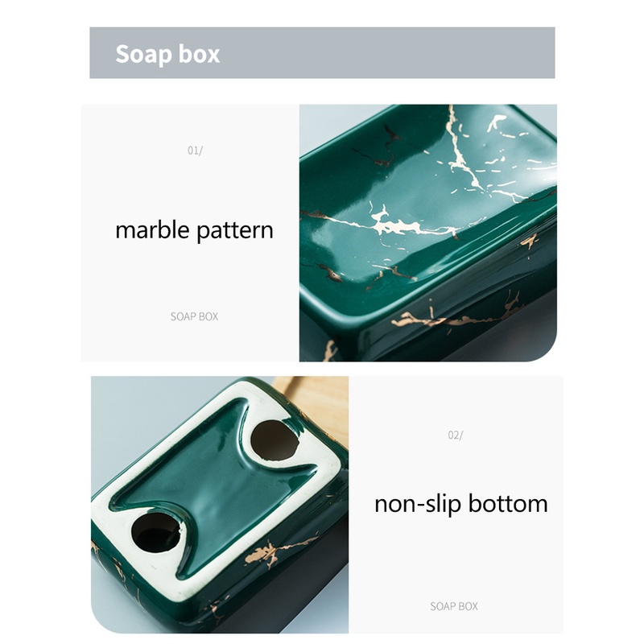The height and width of the screenshot is (644, 644).
Task: Click the 'SOAP BOX' caption under non-slip bottom
Action: point(454,606)
